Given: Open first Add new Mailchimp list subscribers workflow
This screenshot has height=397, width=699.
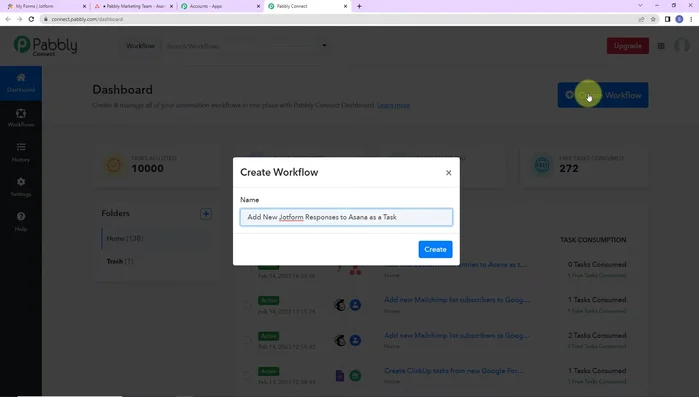Looking at the screenshot, I should click(457, 300).
